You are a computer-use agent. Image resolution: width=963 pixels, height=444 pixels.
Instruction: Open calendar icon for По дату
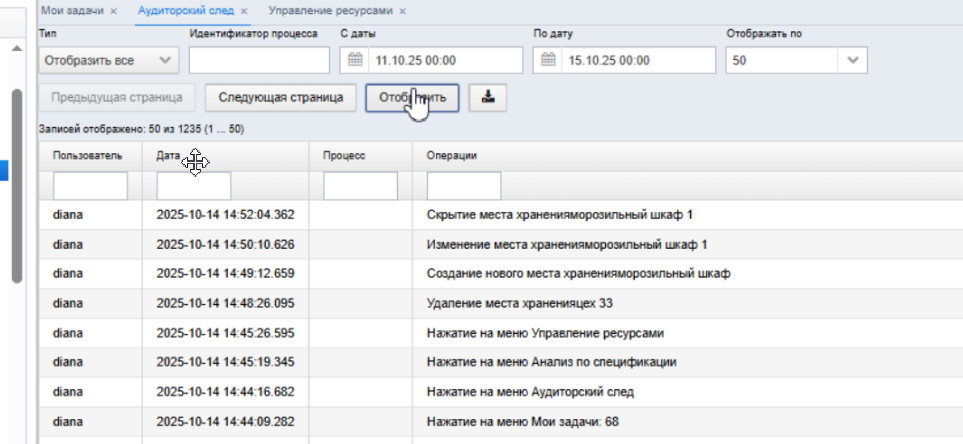coord(548,60)
